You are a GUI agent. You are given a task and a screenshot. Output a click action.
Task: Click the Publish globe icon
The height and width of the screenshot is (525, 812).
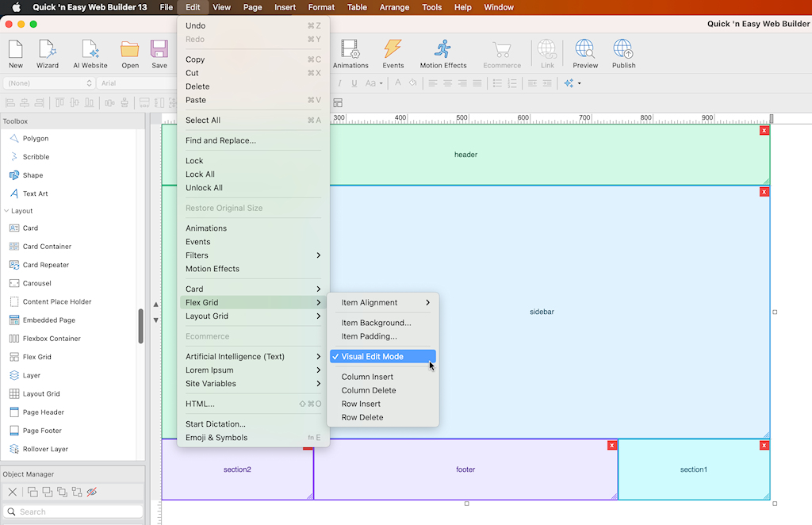[623, 54]
